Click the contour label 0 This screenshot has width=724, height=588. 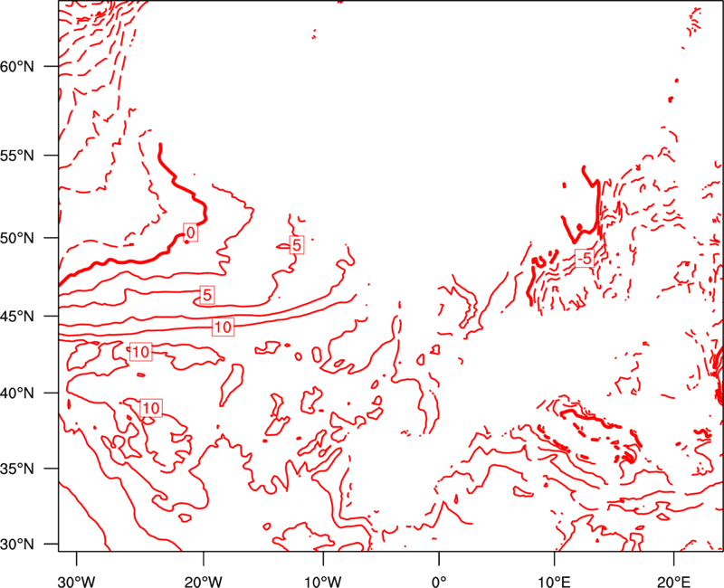coord(191,232)
